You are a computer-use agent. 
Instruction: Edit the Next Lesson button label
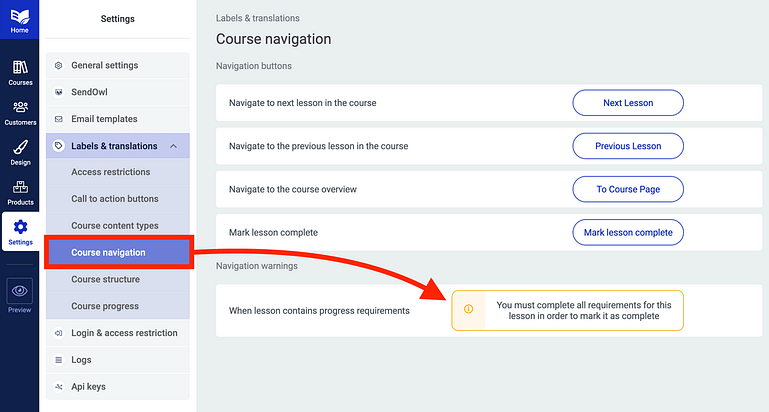[x=628, y=103]
